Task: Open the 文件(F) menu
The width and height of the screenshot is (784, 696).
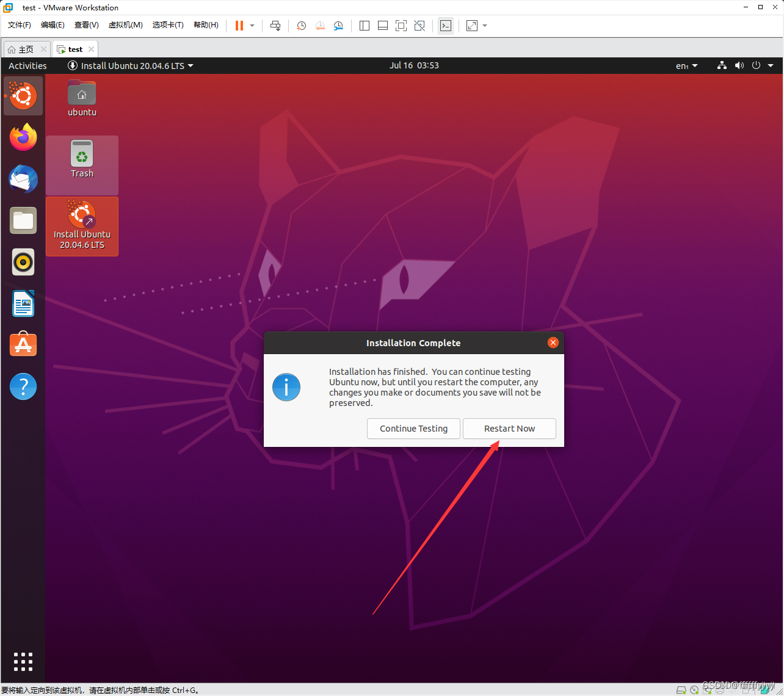Action: click(20, 25)
